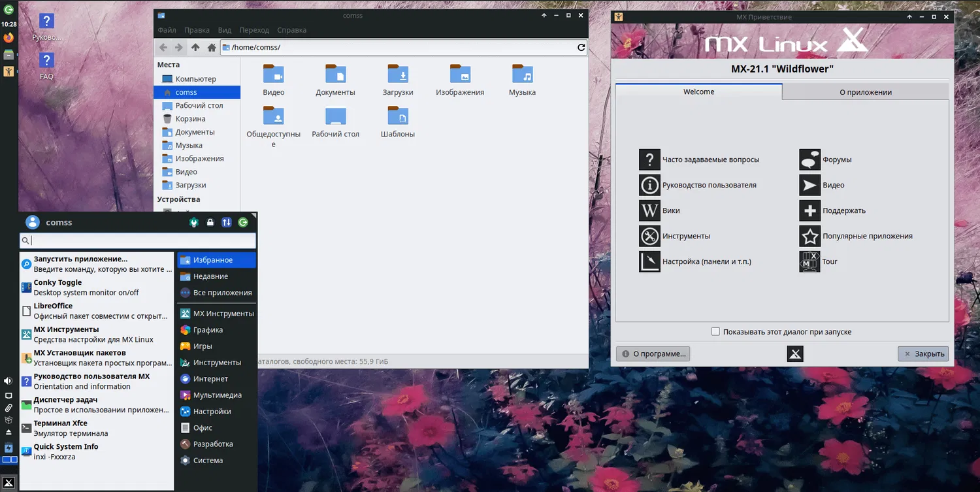Click the volume speaker icon in panel
Viewport: 980px width, 492px height.
[8, 380]
